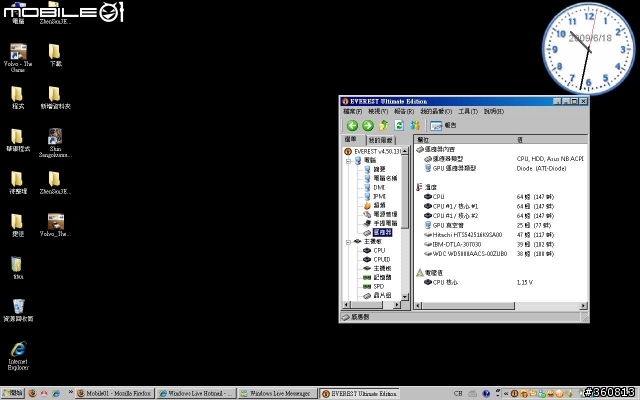
Task: Click the tree scrollbar down arrow
Action: tap(405, 297)
